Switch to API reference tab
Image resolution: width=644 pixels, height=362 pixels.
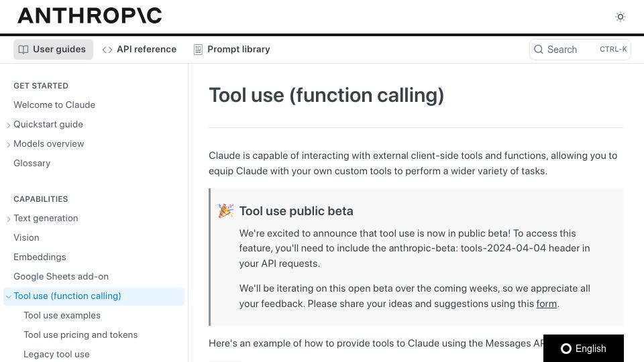(140, 49)
